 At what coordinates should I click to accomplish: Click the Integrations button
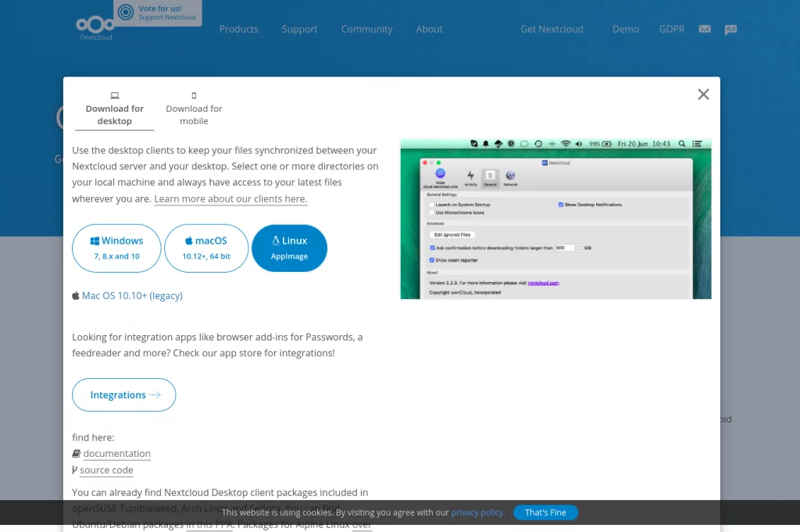tap(124, 395)
